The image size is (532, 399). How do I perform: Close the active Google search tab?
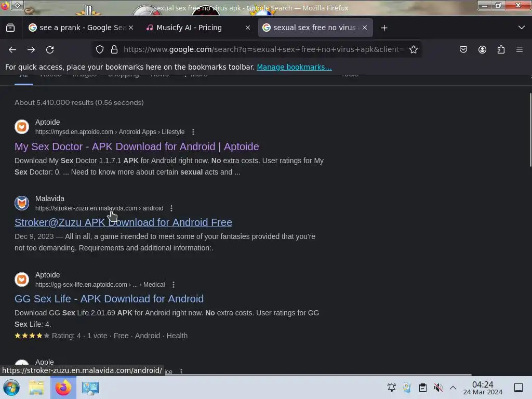[365, 28]
